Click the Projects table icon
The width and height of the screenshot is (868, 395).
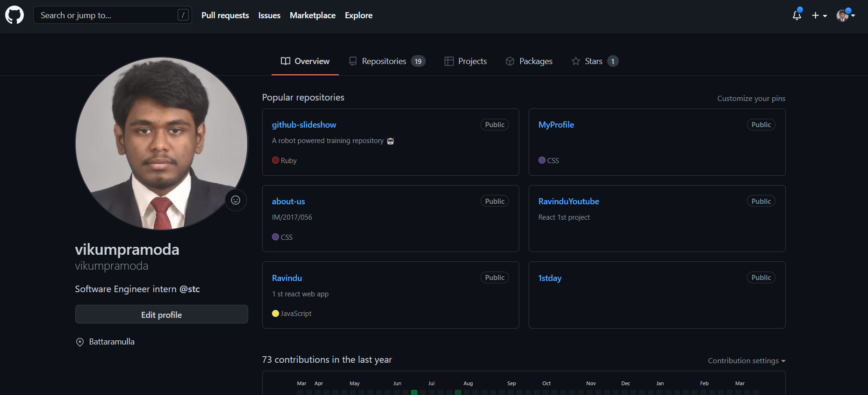pyautogui.click(x=449, y=61)
